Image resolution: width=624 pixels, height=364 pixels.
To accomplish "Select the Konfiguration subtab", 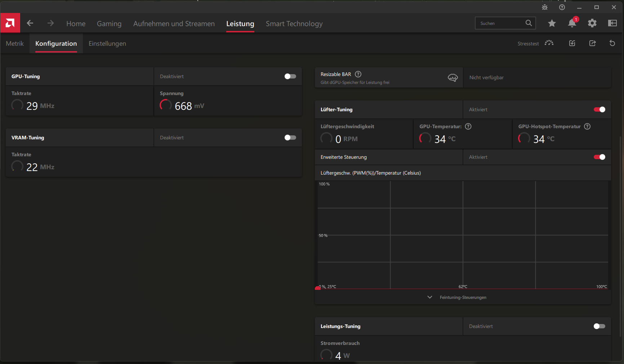I will coord(56,44).
